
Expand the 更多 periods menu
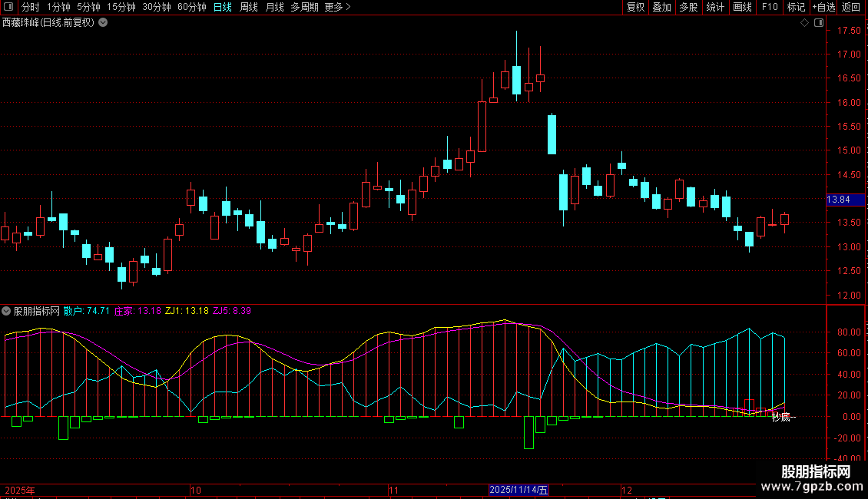[337, 7]
